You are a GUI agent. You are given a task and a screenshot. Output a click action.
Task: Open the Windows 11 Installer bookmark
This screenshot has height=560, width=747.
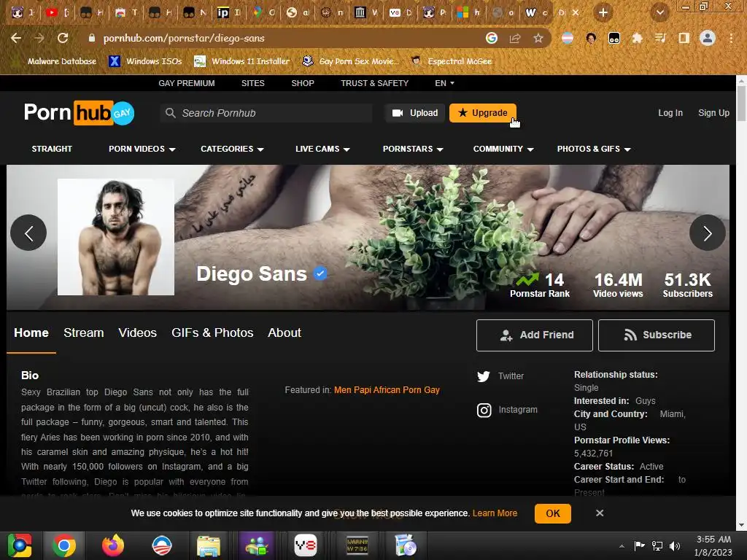(x=242, y=61)
